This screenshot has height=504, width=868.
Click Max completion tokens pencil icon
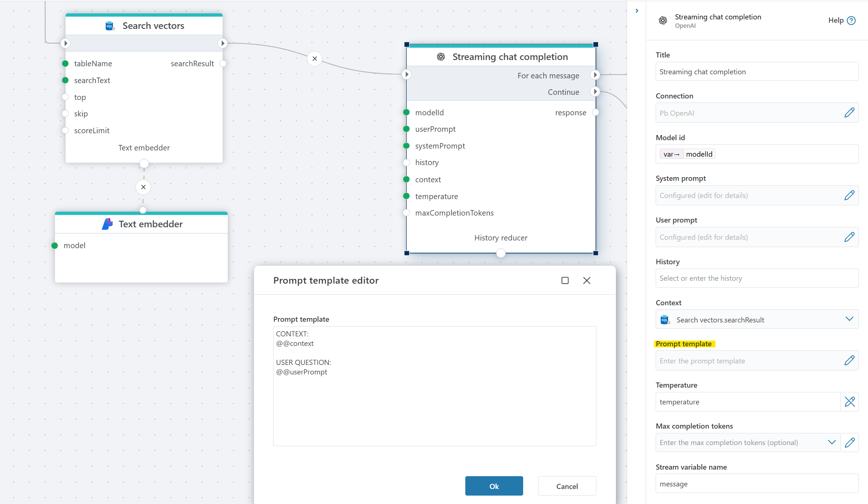pos(849,443)
